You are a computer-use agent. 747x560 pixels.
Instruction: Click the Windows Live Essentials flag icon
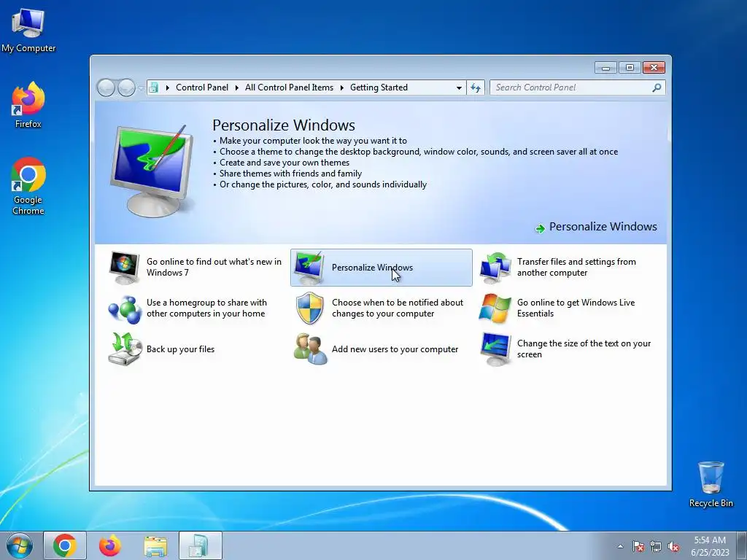click(495, 308)
